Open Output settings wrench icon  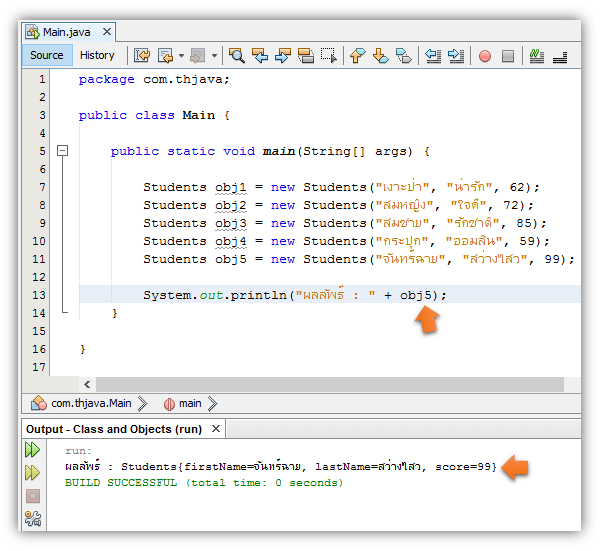point(33,518)
